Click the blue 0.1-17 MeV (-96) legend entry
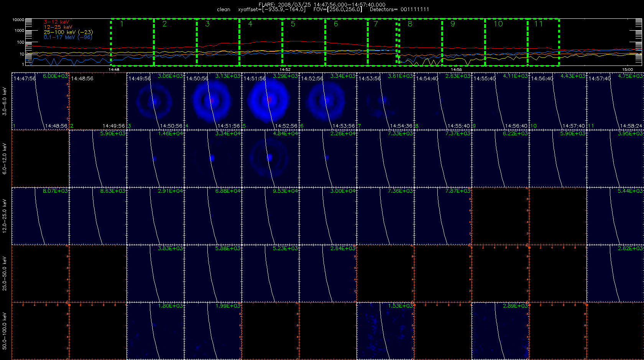 click(68, 37)
